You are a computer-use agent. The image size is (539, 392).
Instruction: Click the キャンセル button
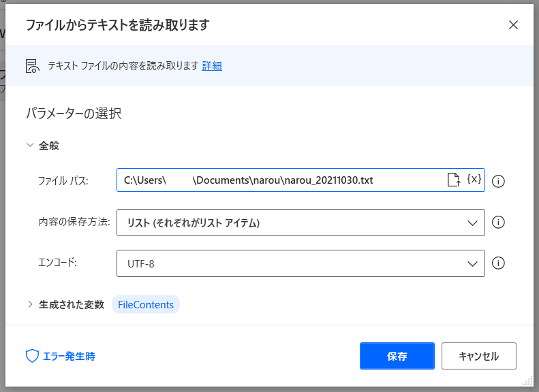point(479,356)
